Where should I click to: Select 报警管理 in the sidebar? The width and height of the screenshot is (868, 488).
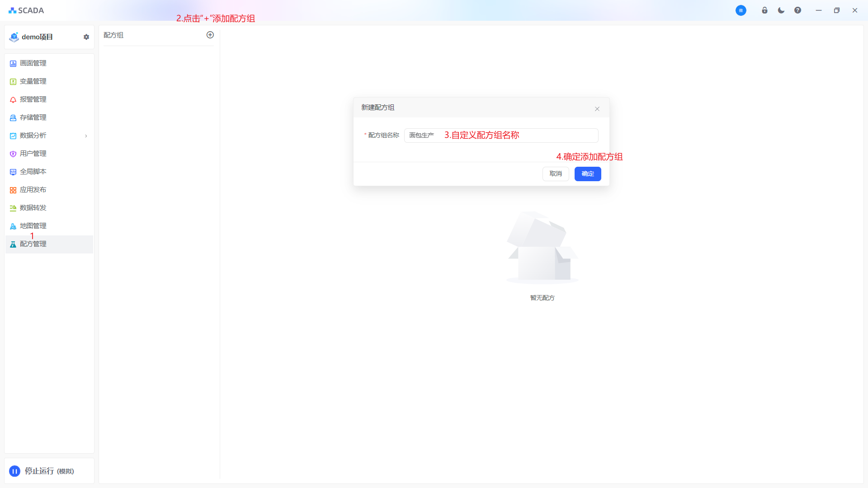tap(33, 99)
